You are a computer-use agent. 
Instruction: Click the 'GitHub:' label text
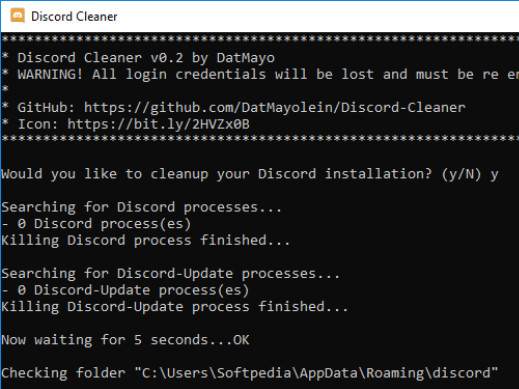point(47,108)
